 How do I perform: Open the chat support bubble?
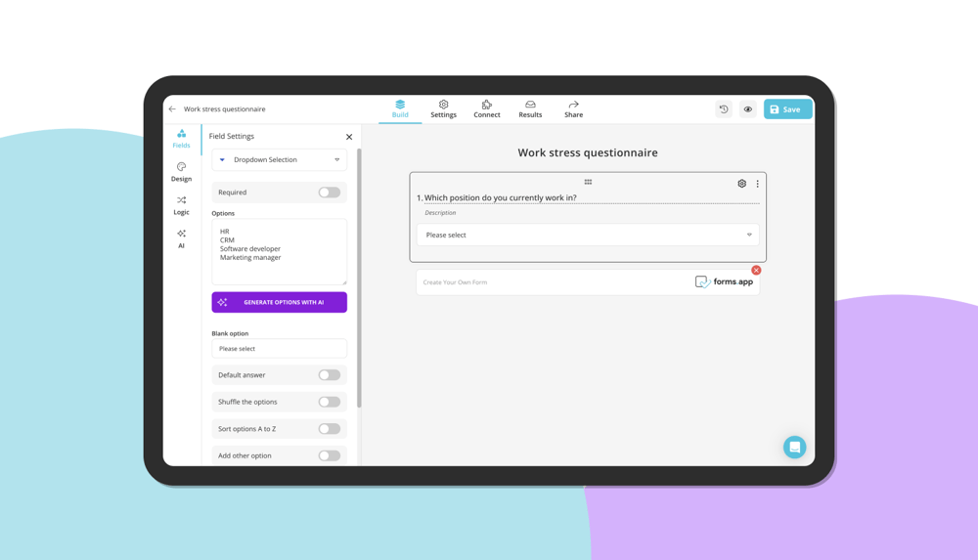coord(794,448)
